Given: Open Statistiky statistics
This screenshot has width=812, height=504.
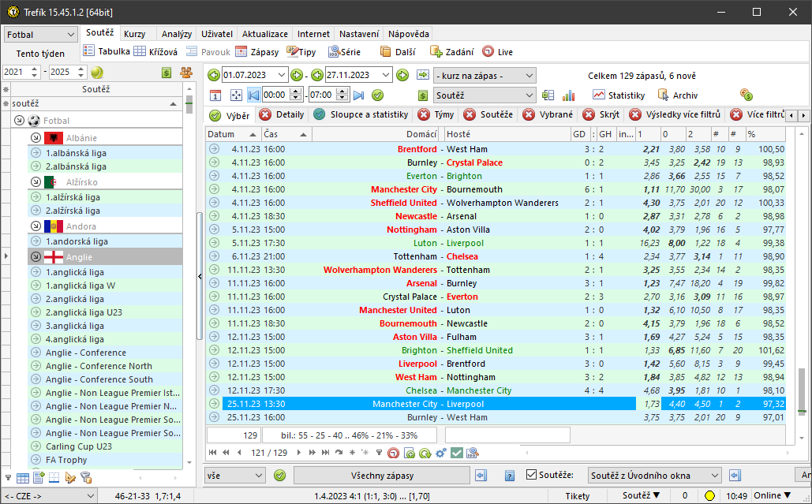Looking at the screenshot, I should (619, 95).
